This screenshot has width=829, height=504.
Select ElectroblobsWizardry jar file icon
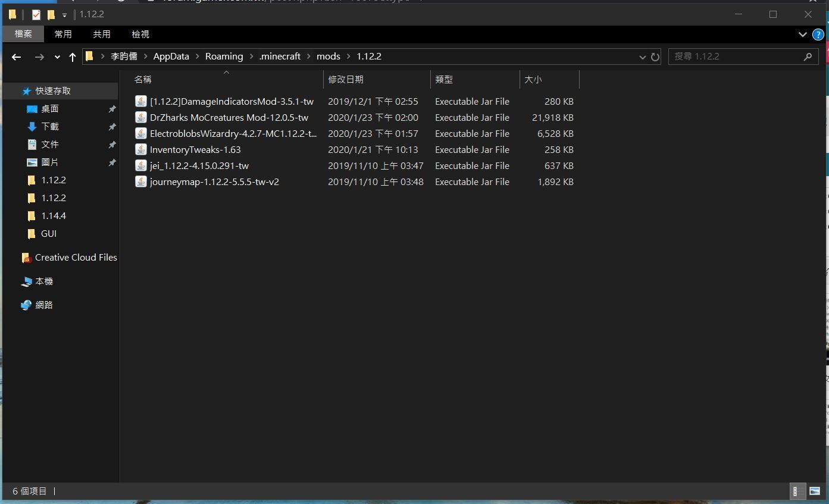[140, 133]
